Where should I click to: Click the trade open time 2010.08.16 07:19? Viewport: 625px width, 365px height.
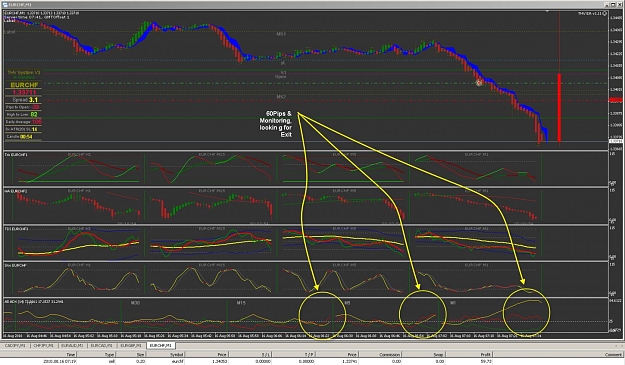pyautogui.click(x=59, y=361)
